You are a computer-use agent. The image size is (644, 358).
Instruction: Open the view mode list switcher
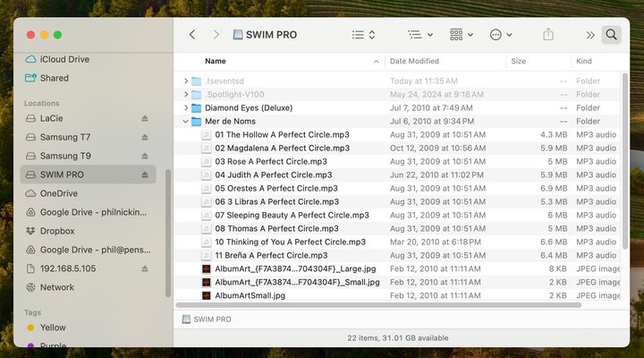click(x=363, y=35)
